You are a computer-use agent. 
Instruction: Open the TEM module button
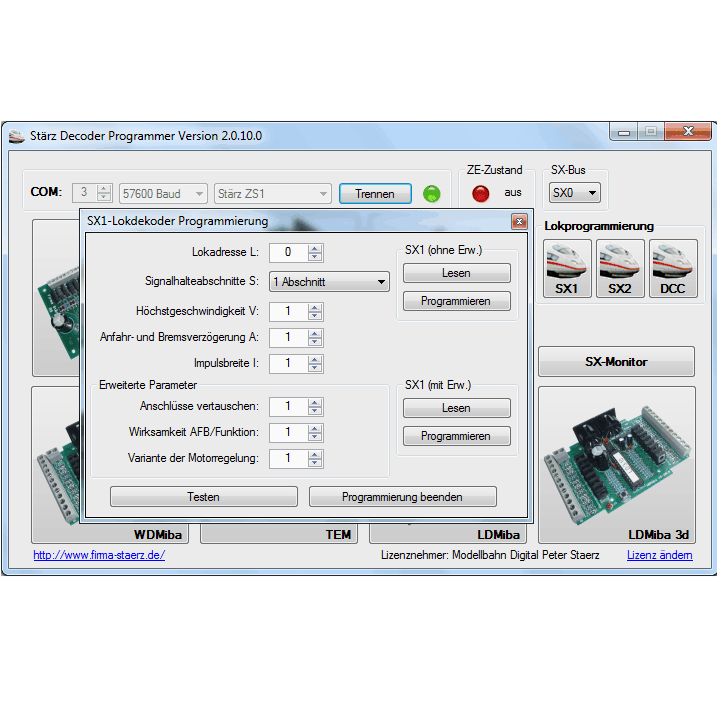[279, 534]
